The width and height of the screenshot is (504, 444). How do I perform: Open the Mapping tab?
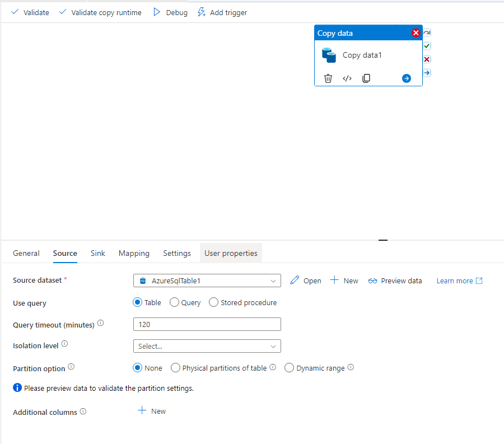(134, 253)
